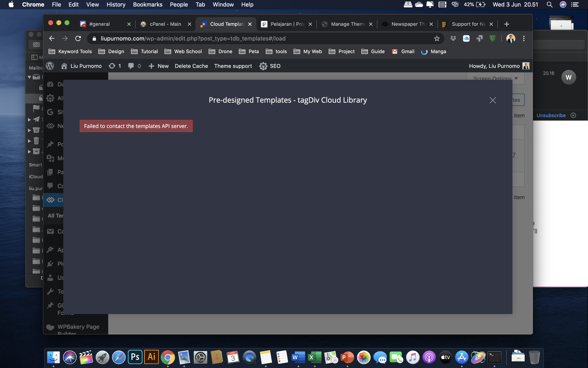Go back to the previous page
The width and height of the screenshot is (588, 368).
[52, 38]
